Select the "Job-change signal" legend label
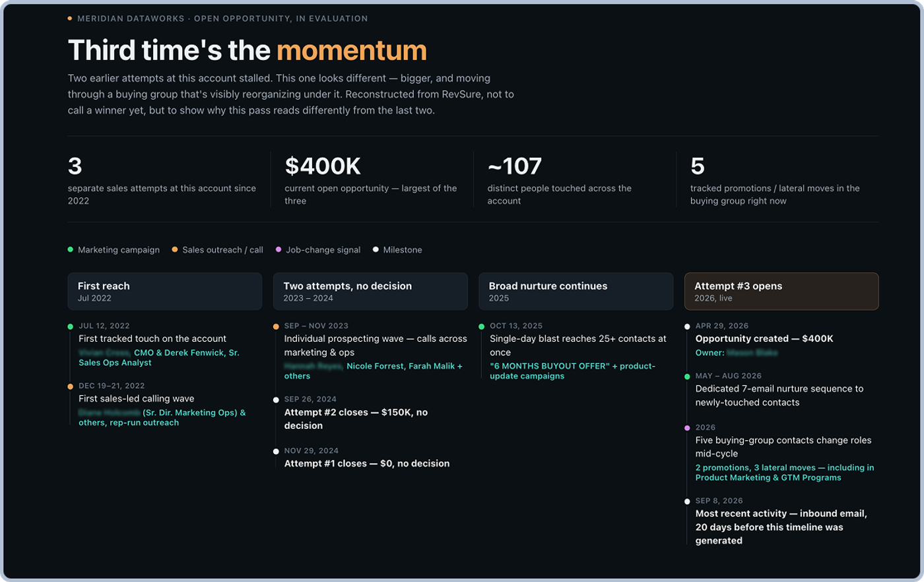This screenshot has width=924, height=582. click(x=323, y=250)
